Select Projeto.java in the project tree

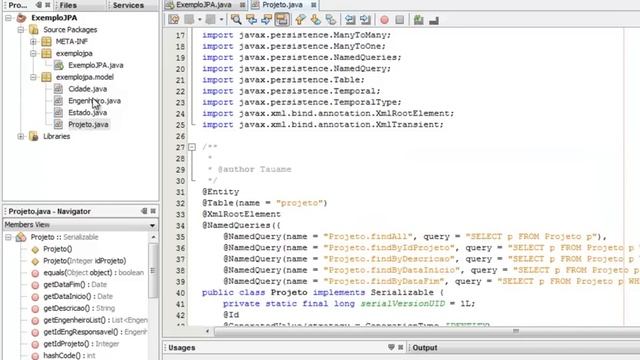[88, 124]
